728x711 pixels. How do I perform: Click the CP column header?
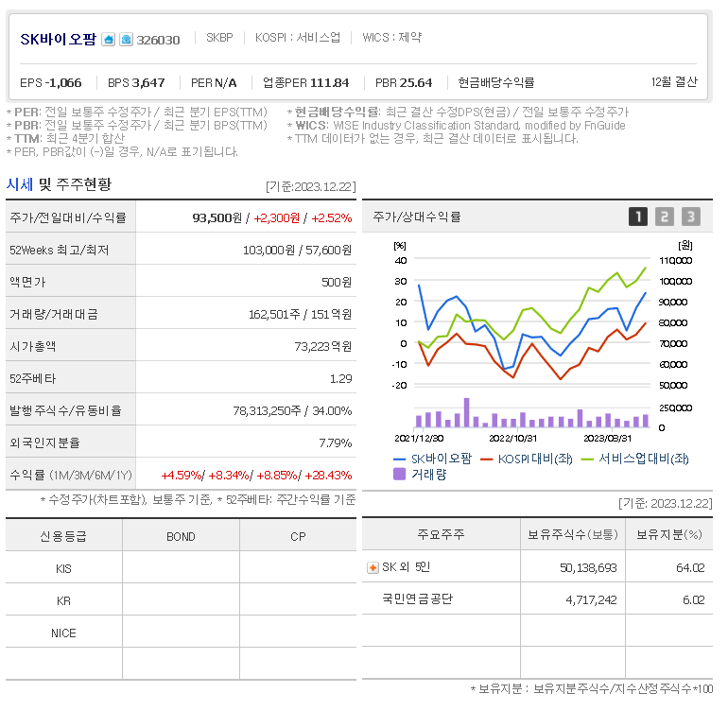coord(298,536)
